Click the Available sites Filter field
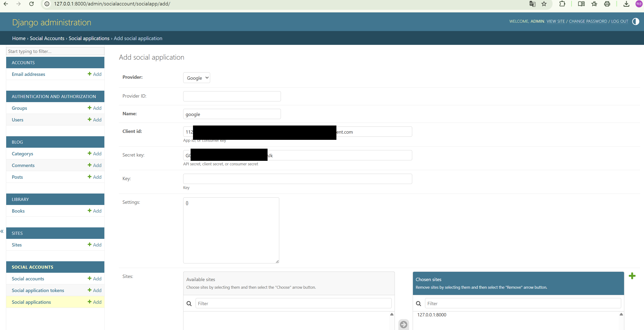 [x=293, y=303]
